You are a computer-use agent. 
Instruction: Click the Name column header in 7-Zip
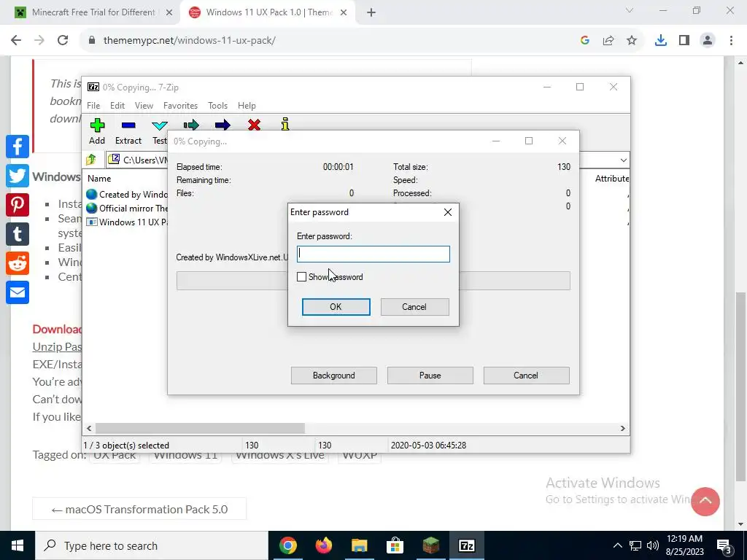coord(99,178)
